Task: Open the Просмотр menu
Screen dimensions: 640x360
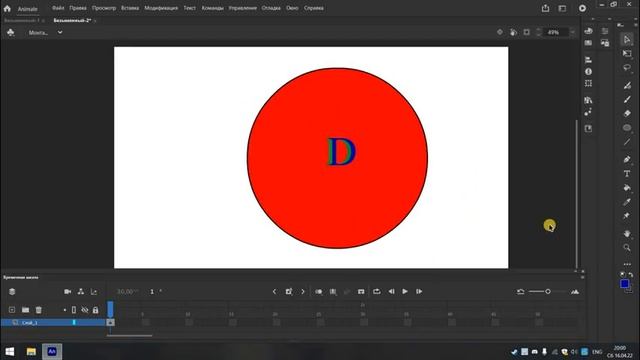Action: pyautogui.click(x=104, y=8)
